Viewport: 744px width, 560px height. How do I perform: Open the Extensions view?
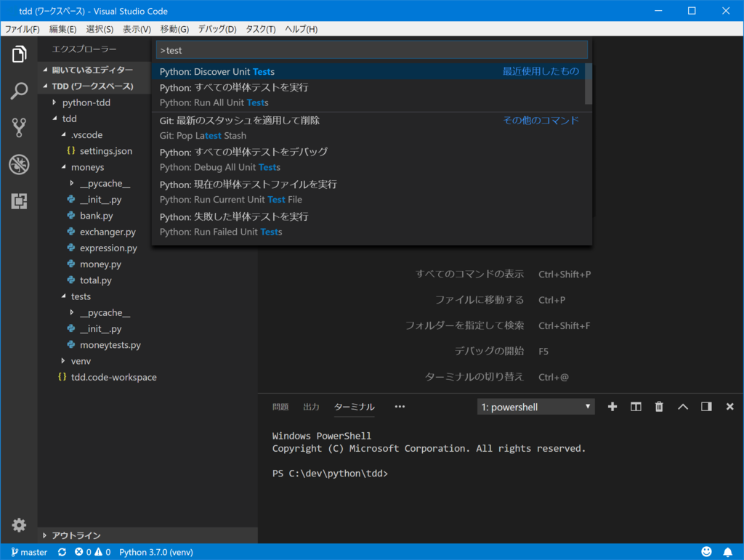click(x=19, y=201)
